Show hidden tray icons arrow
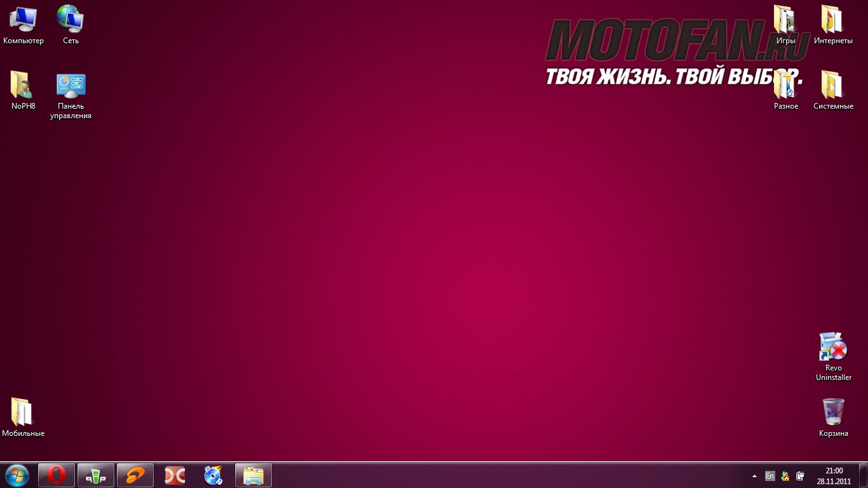This screenshot has height=488, width=868. pyautogui.click(x=754, y=476)
